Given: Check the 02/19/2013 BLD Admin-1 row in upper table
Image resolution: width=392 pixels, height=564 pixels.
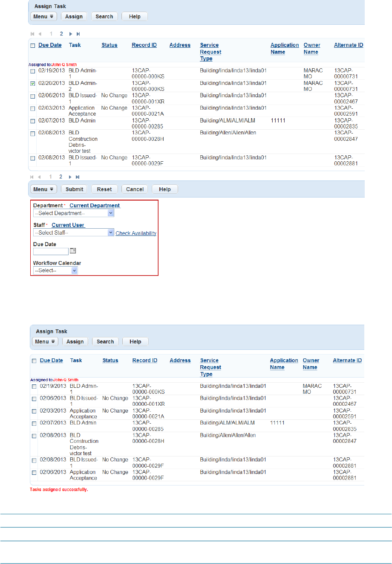Looking at the screenshot, I should [x=33, y=71].
